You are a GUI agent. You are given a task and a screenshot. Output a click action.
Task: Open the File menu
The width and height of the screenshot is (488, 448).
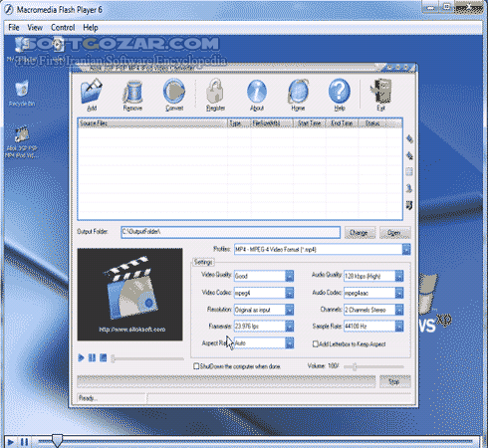14,28
